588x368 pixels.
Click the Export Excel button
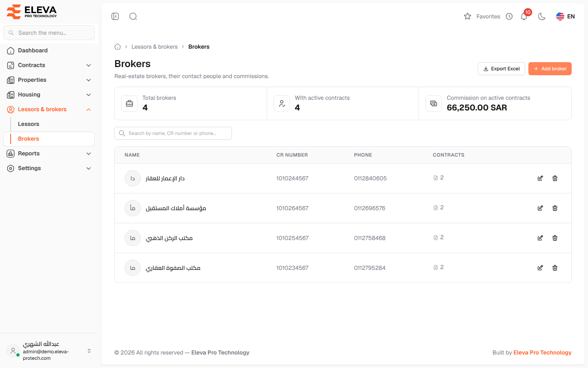click(x=501, y=69)
